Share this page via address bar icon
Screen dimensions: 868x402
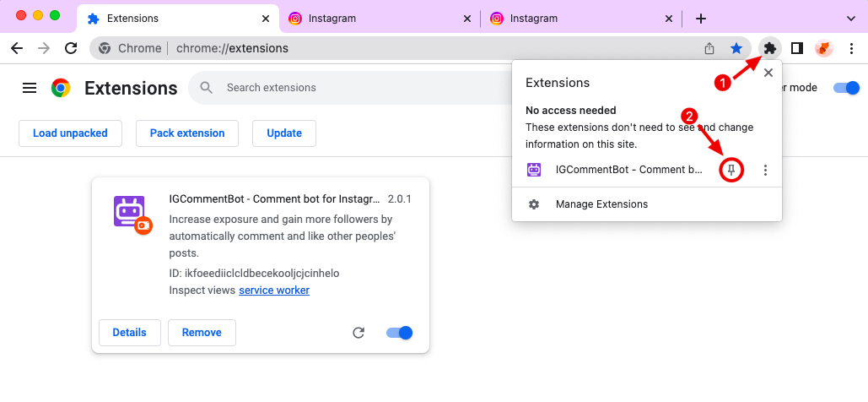tap(709, 48)
